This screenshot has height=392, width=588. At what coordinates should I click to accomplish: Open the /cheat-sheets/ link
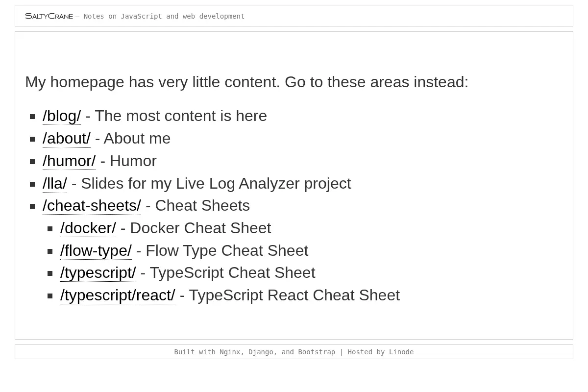click(92, 206)
